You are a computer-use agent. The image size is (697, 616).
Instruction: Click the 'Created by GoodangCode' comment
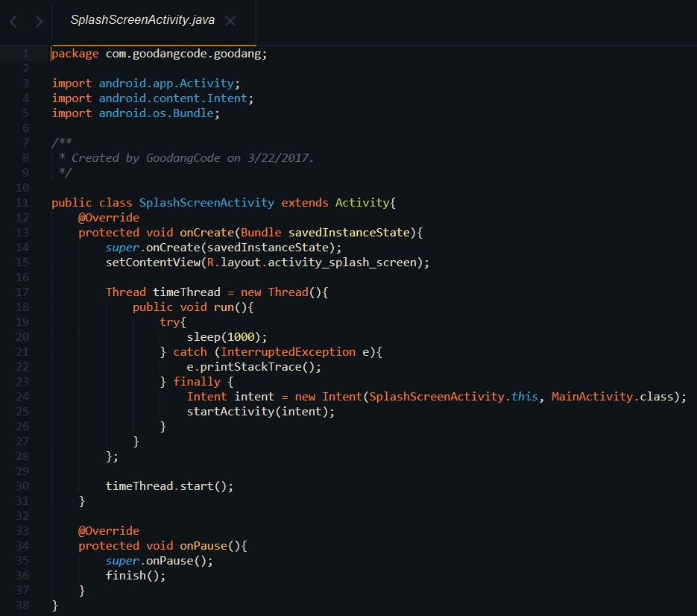tap(146, 158)
